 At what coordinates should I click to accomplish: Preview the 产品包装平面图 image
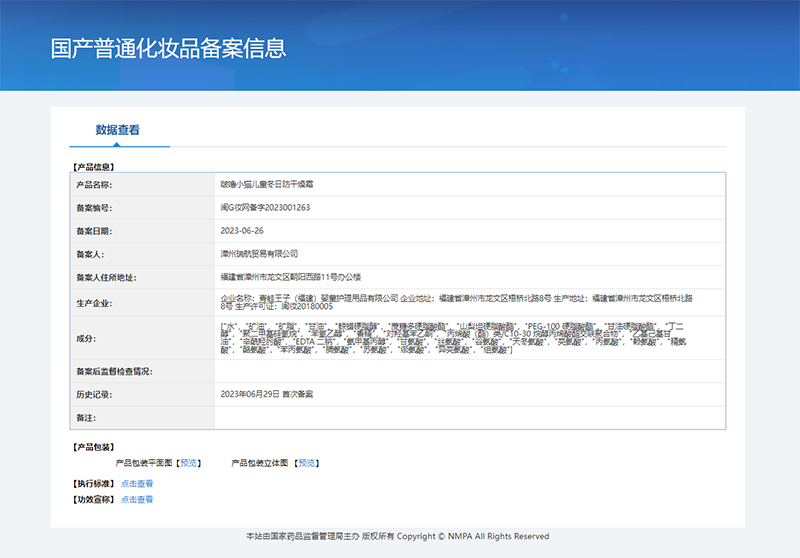pyautogui.click(x=189, y=463)
